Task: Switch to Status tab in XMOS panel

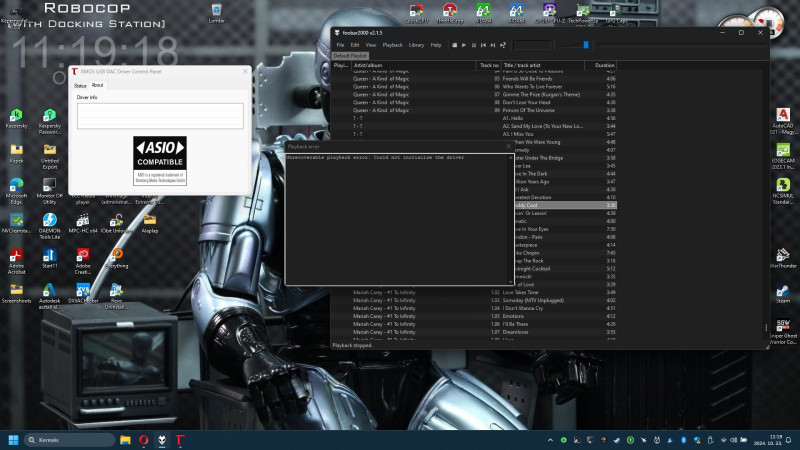Action: [80, 86]
